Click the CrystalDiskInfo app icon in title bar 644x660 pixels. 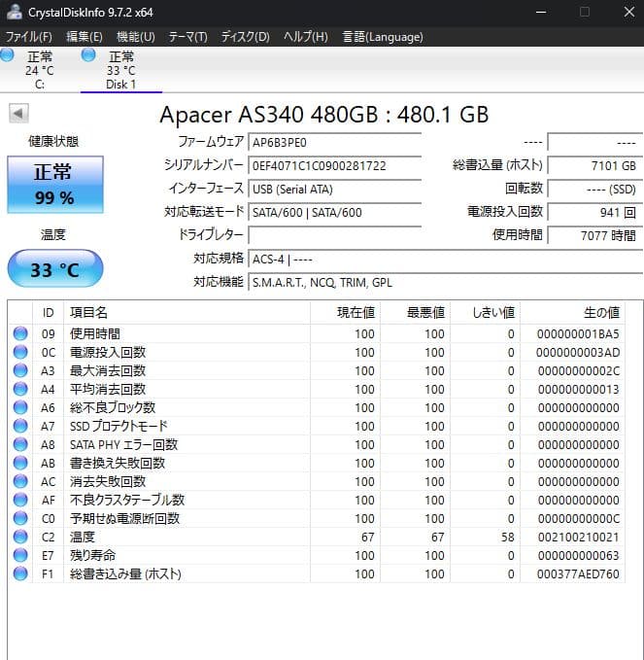pyautogui.click(x=15, y=12)
